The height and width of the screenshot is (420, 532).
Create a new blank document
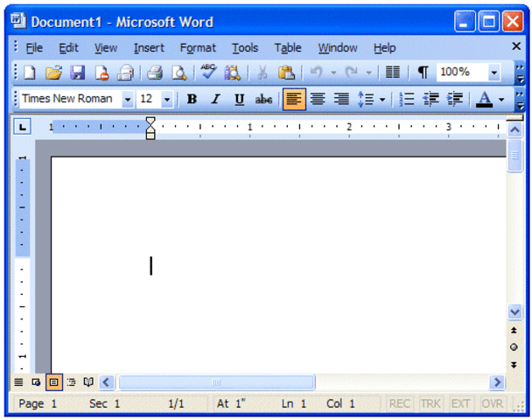point(30,73)
